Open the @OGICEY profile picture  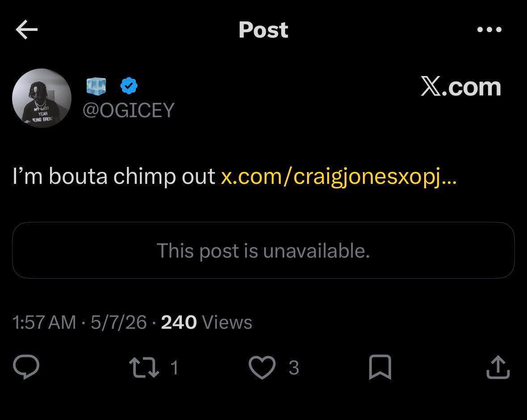pyautogui.click(x=42, y=98)
